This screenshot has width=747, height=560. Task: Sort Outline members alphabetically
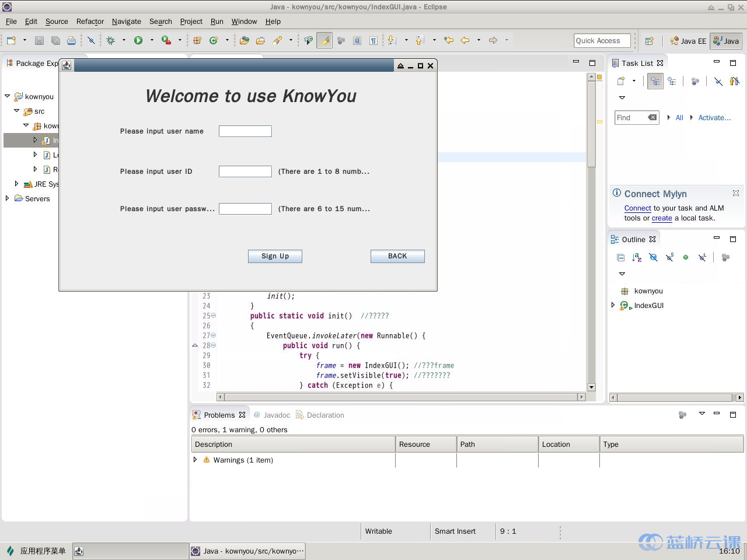point(637,257)
